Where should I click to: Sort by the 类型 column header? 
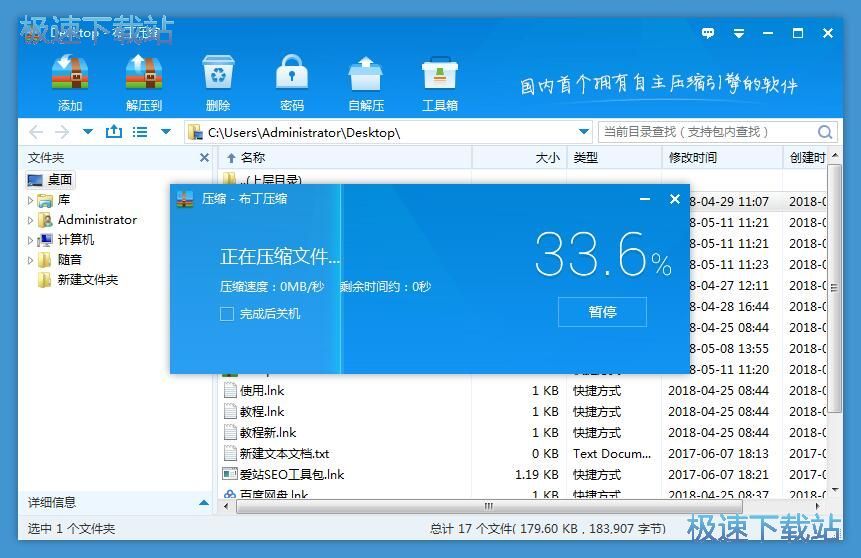tap(614, 158)
